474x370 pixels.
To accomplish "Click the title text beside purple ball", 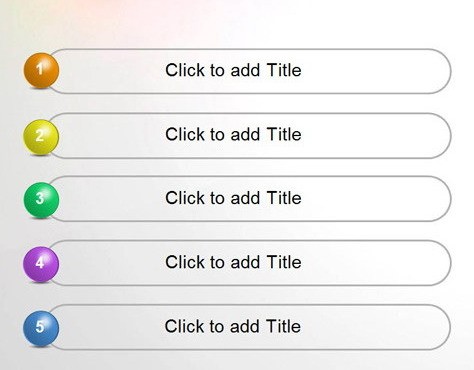I will click(x=233, y=262).
